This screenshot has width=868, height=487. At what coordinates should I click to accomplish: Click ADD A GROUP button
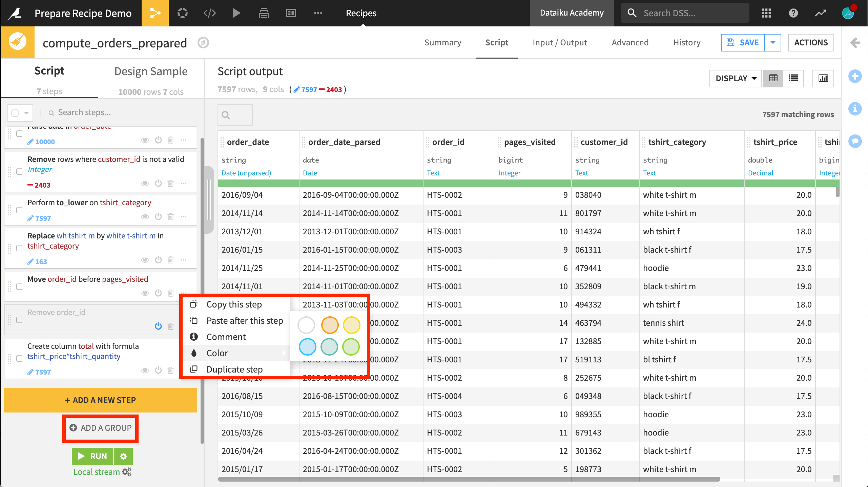[x=101, y=427]
